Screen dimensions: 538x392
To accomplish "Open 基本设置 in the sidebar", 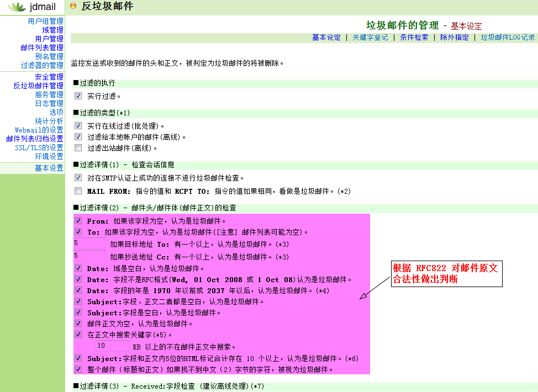I will point(49,168).
